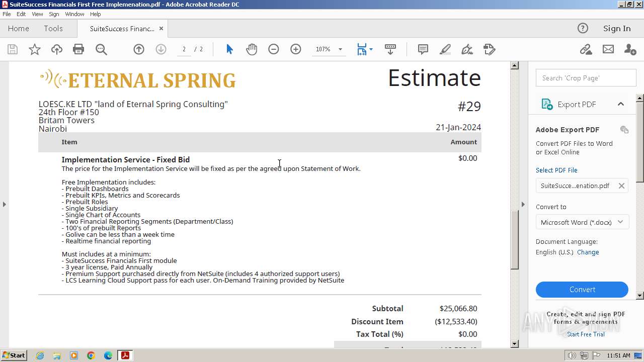Open the Sign menu

click(54, 14)
